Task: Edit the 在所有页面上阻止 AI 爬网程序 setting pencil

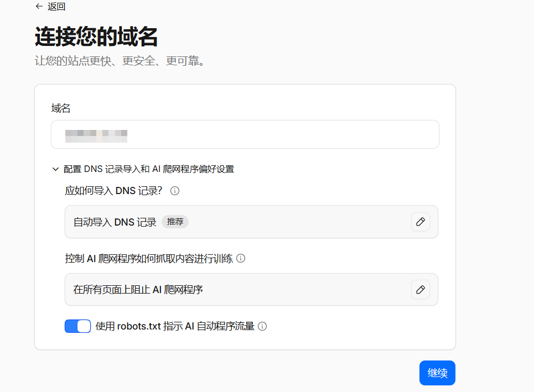Action: tap(420, 290)
